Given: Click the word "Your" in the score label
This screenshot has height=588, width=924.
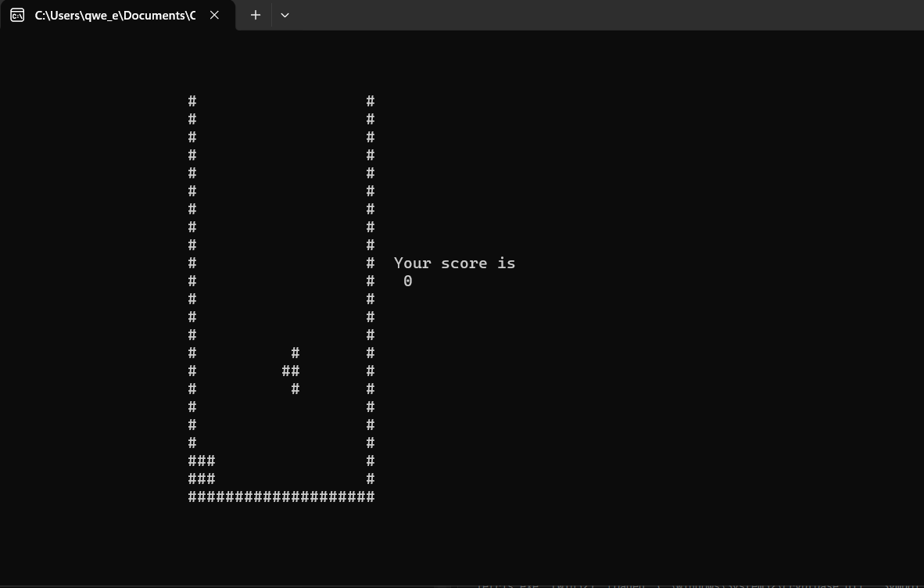Looking at the screenshot, I should (412, 264).
